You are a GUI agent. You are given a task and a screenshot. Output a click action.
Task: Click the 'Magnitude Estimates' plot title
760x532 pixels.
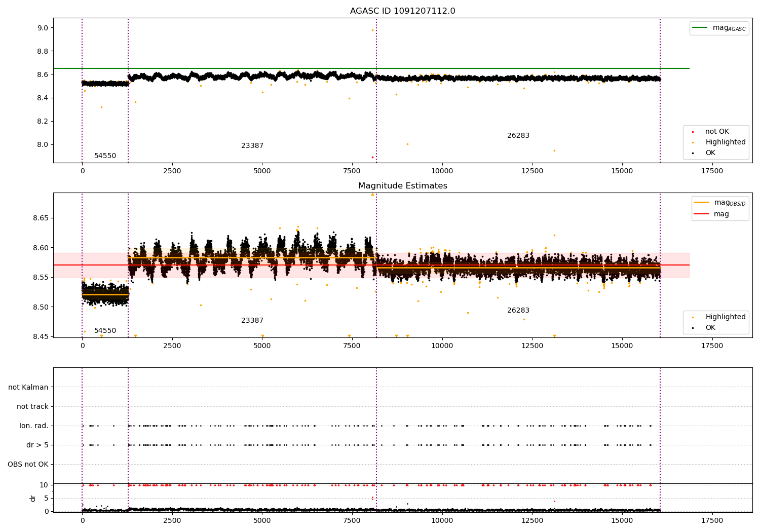click(402, 186)
